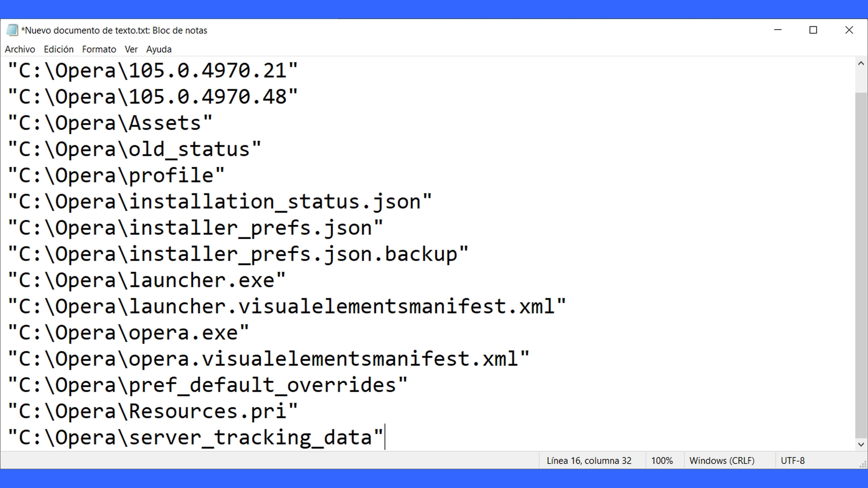Minimize the Bloc de notas window
Screen dimensions: 868x488
778,30
